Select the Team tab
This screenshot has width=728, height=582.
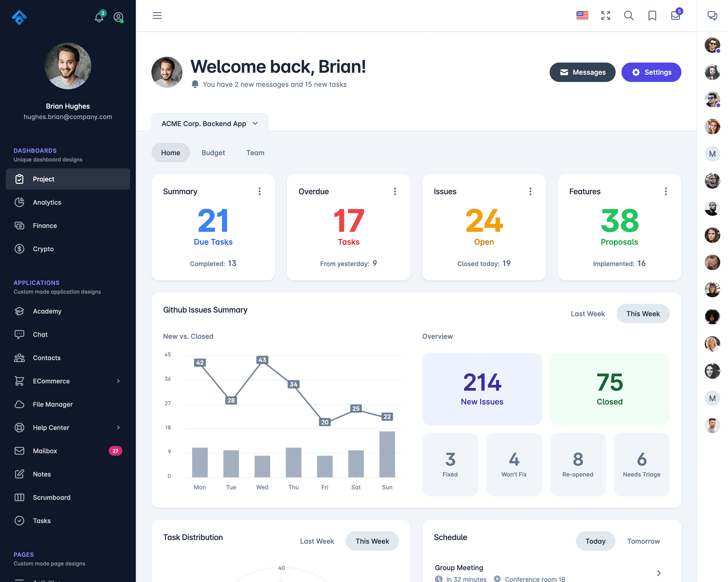coord(254,153)
